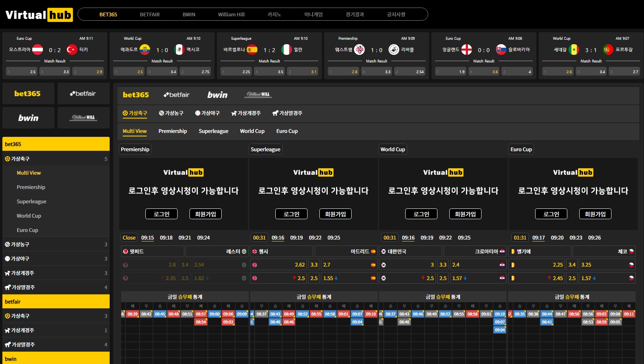Click the 2.62 odds for the 첼시 match
The image size is (644, 364).
point(301,265)
